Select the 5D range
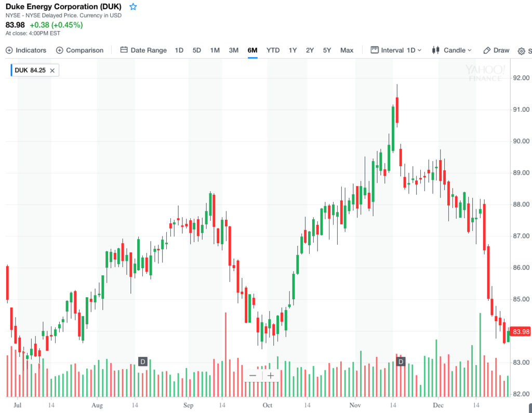Screen dimensions: 532x413 (x=197, y=50)
